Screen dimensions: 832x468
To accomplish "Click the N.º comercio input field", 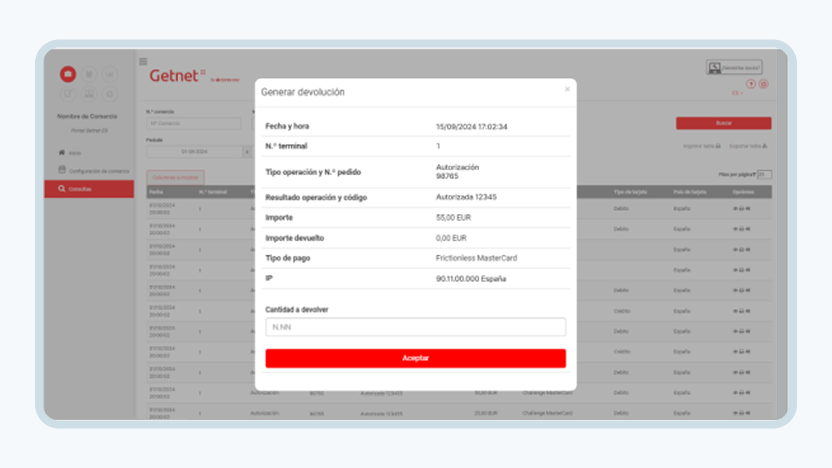I will (x=194, y=124).
